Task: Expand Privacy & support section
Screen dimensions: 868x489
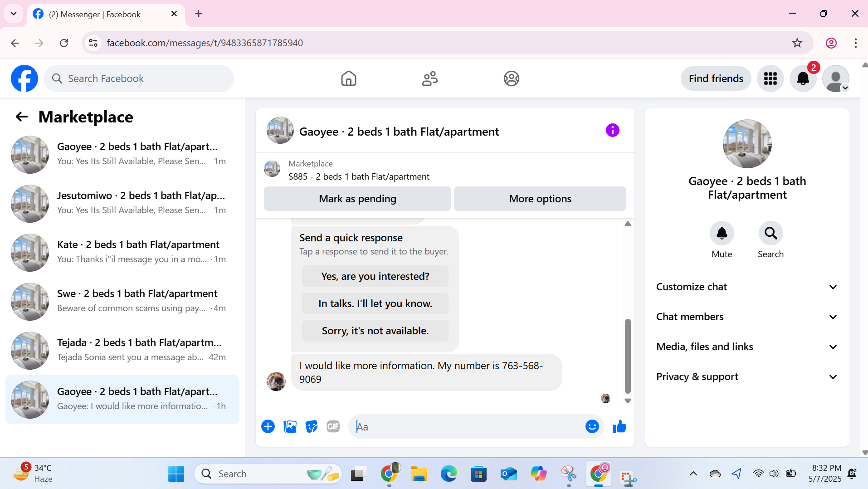Action: click(747, 377)
